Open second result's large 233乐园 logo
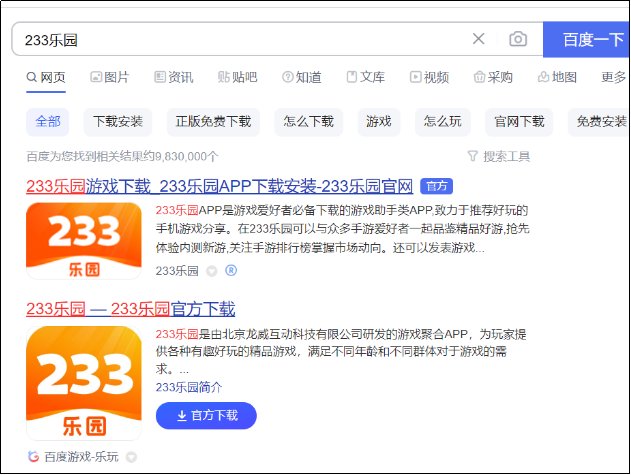Image resolution: width=631 pixels, height=475 pixels. 84,383
